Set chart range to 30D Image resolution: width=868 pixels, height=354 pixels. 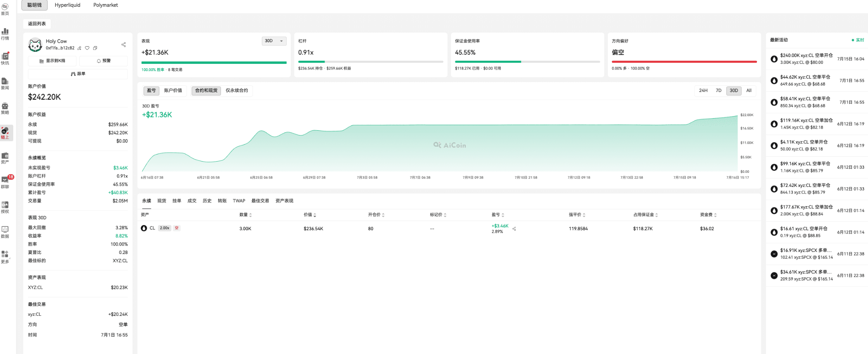(734, 91)
